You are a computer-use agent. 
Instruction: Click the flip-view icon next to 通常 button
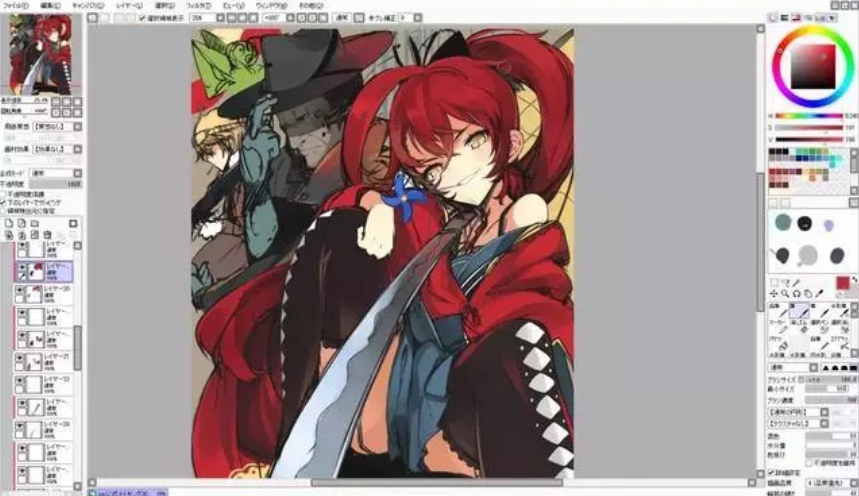coord(359,18)
